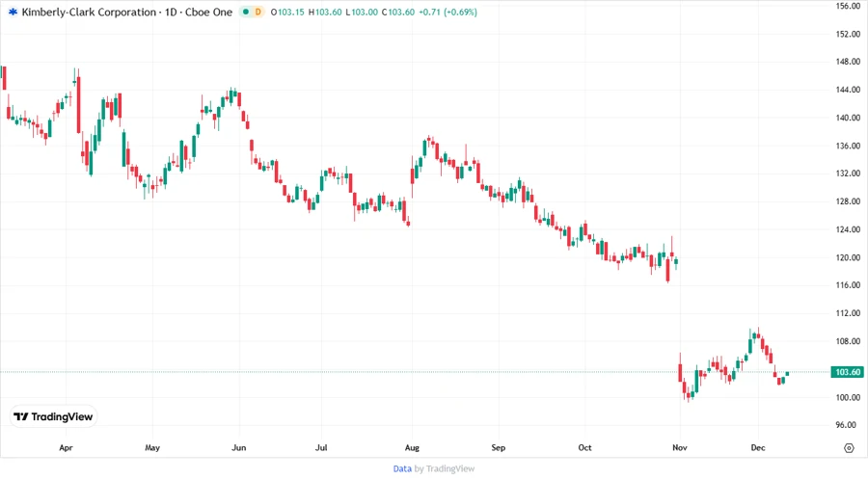Viewport: 868px width, 480px height.
Task: Click the close value C103.60
Action: [398, 13]
